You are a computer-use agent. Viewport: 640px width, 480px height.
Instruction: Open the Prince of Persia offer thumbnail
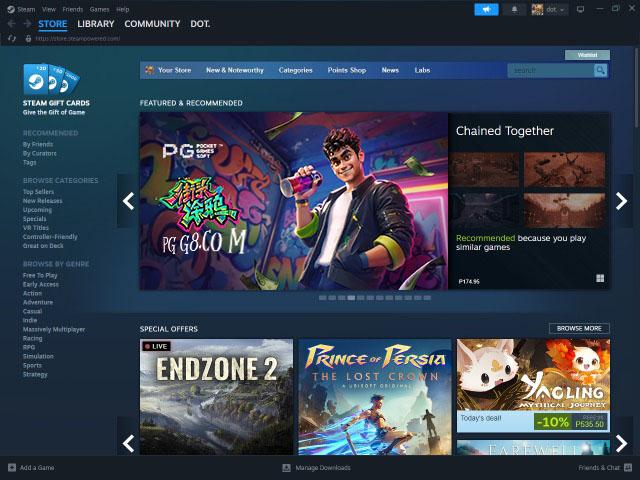[375, 397]
